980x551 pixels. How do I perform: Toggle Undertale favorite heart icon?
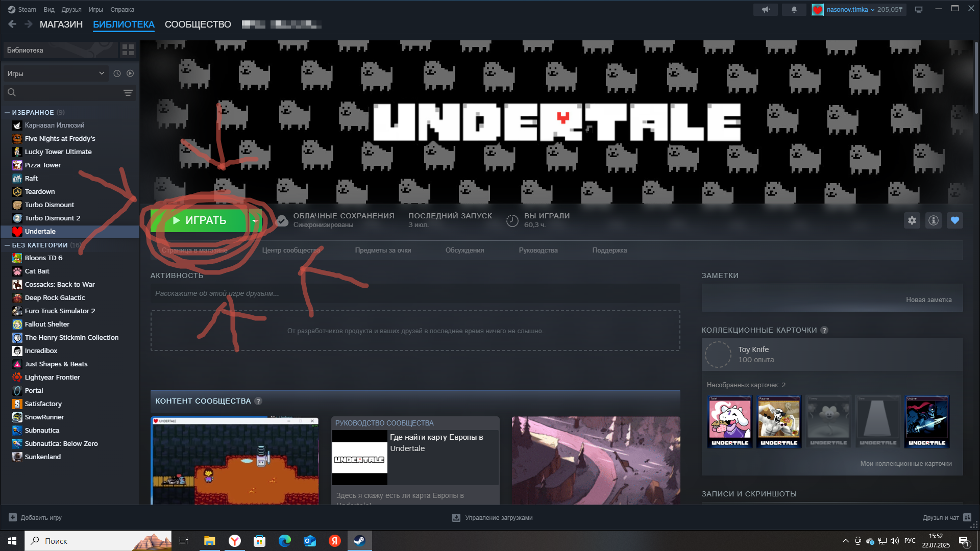click(x=955, y=220)
